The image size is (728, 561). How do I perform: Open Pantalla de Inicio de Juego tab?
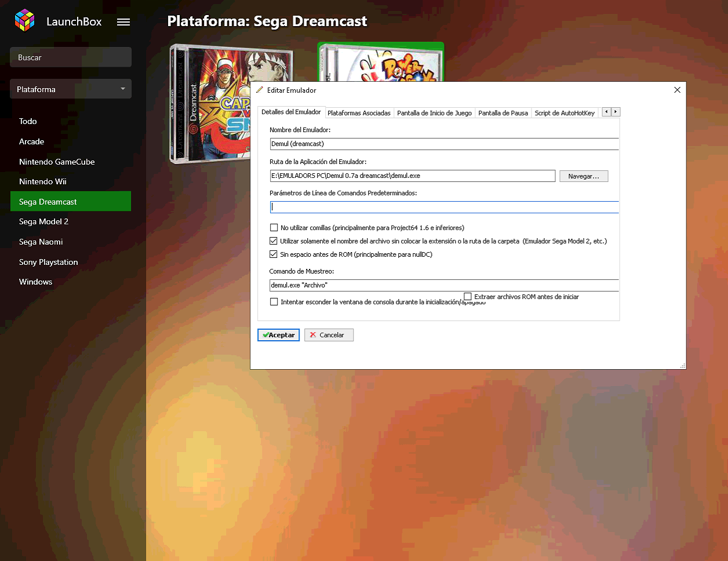(434, 113)
